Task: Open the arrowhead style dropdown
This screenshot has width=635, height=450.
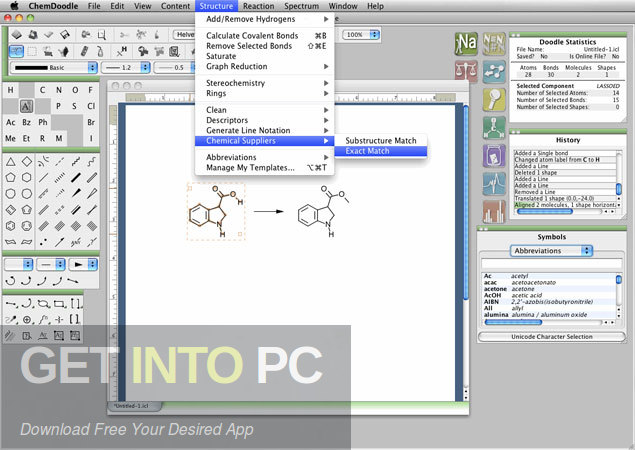Action: click(83, 264)
